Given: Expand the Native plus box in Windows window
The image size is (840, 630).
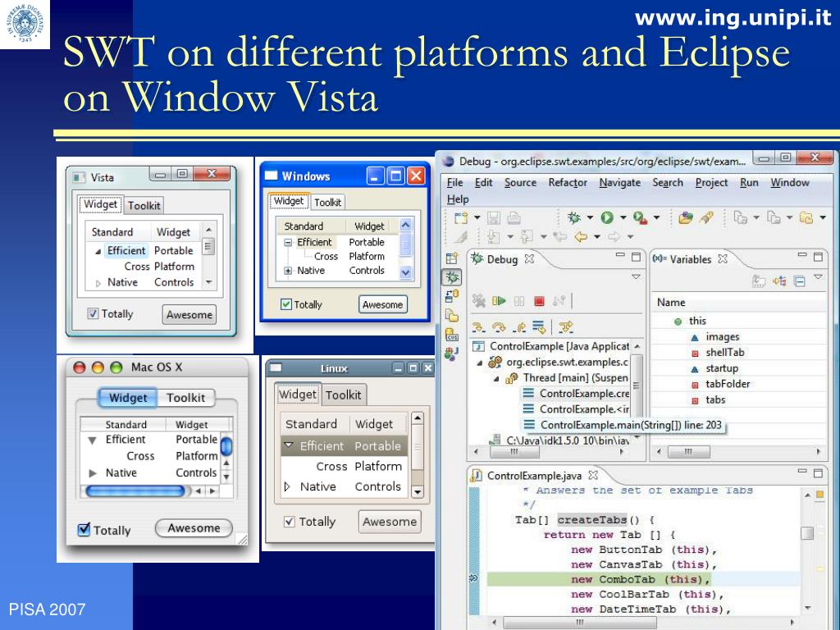Looking at the screenshot, I should (288, 271).
